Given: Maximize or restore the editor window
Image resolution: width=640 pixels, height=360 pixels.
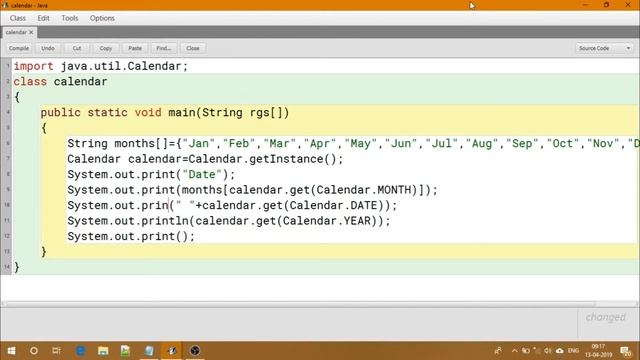Looking at the screenshot, I should pyautogui.click(x=607, y=5).
